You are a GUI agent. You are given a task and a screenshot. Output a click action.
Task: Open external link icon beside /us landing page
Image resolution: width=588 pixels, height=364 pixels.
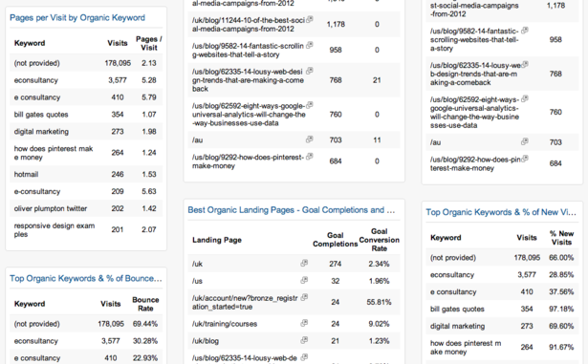(304, 280)
